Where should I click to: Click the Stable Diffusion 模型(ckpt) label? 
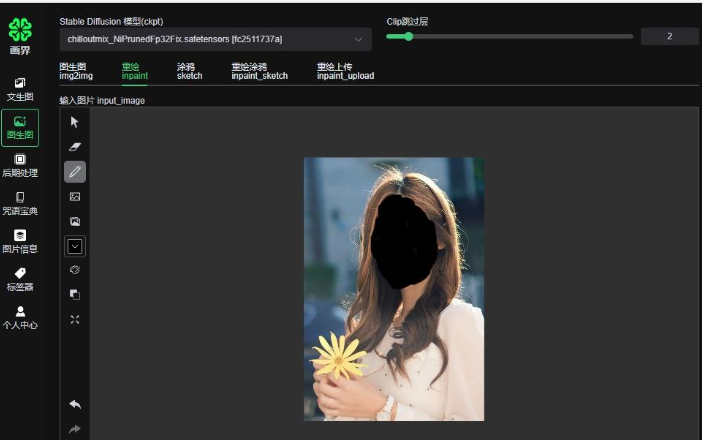tap(111, 21)
